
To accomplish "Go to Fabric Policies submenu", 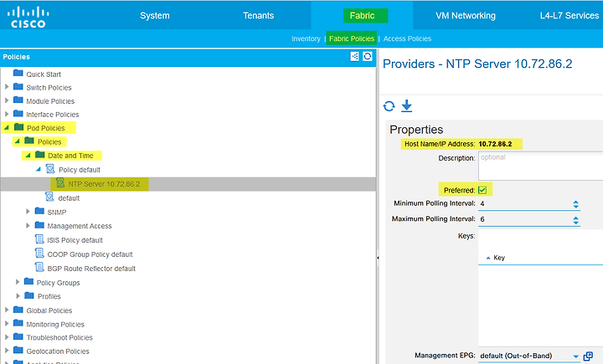I will pyautogui.click(x=352, y=38).
